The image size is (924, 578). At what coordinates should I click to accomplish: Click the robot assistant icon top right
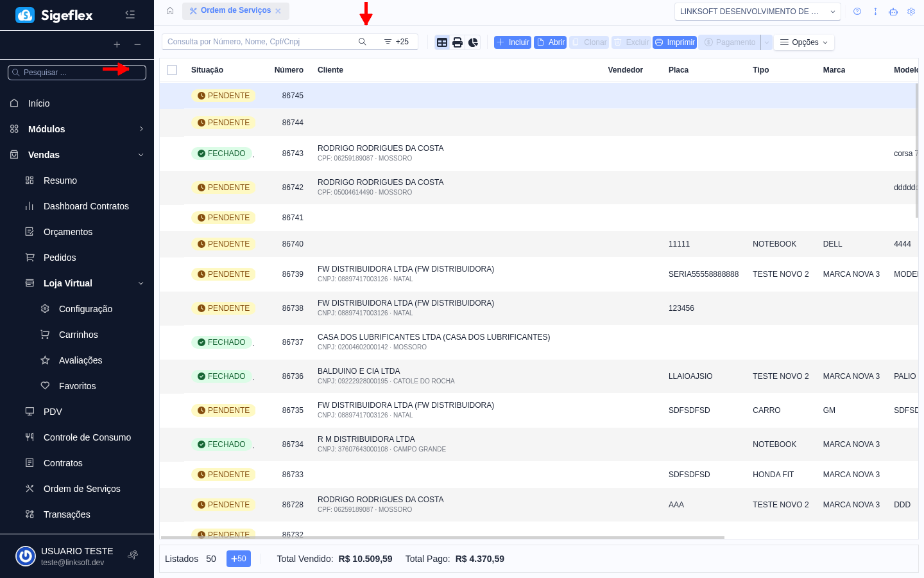893,11
